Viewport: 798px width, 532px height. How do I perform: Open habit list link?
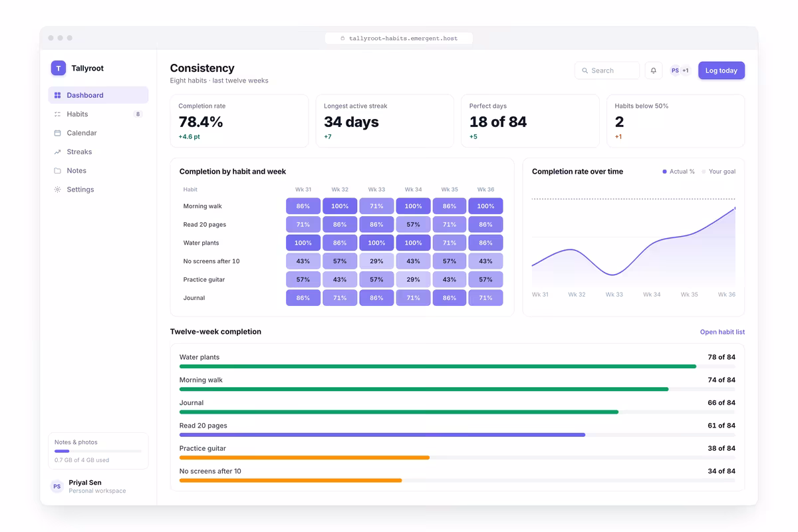(x=722, y=332)
